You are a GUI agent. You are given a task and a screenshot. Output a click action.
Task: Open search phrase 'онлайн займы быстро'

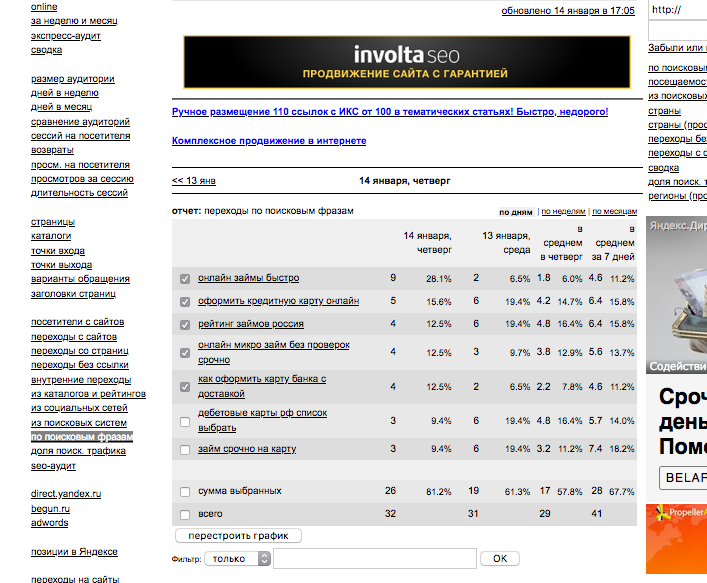coord(248,278)
